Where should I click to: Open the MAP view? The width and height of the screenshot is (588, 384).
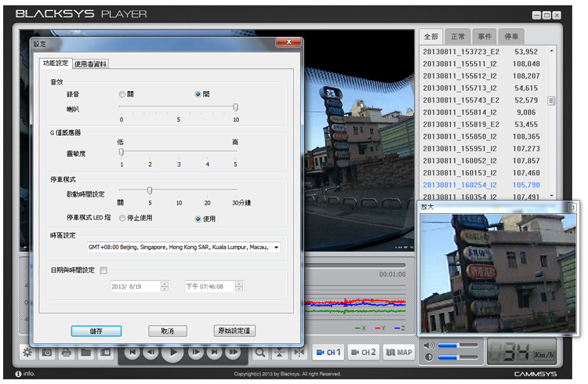tap(399, 353)
